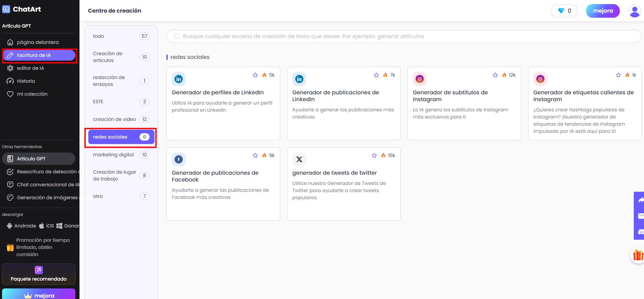Click the 9k fire popularity icon
Image resolution: width=644 pixels, height=299 pixels.
(264, 155)
